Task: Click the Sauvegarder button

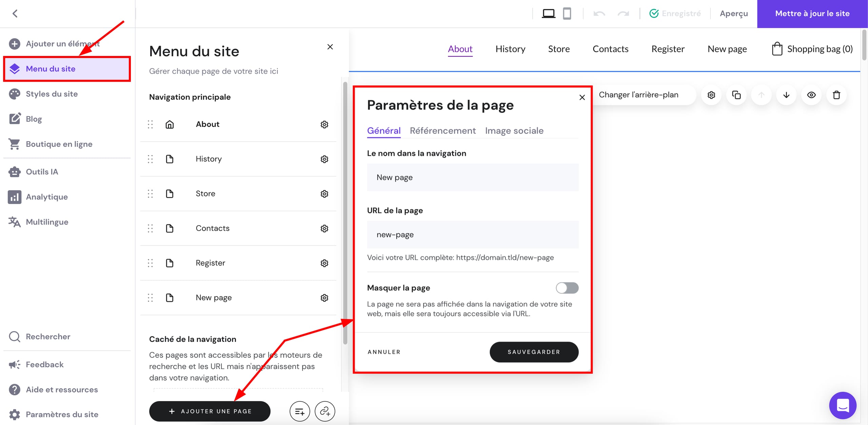Action: (534, 352)
